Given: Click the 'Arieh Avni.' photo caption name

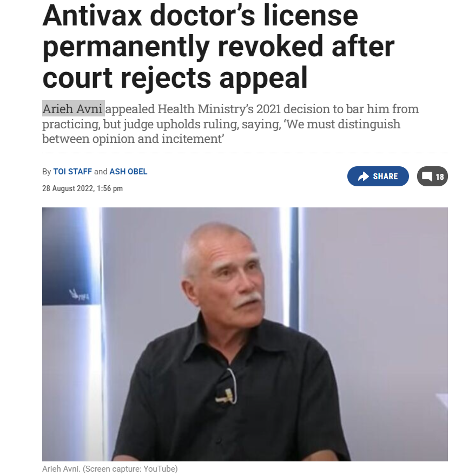Looking at the screenshot, I should [61, 469].
